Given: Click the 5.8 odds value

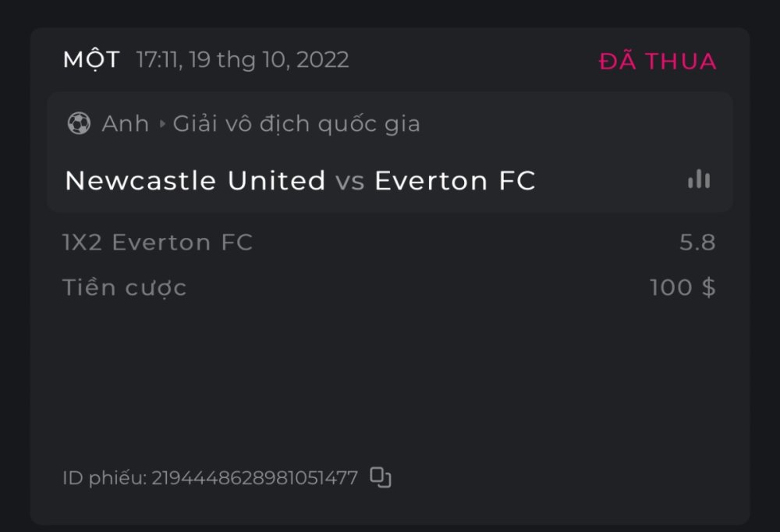Looking at the screenshot, I should 697,243.
